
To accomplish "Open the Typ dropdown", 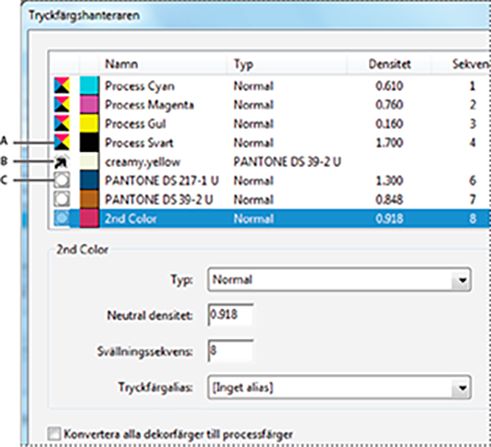I will click(339, 279).
